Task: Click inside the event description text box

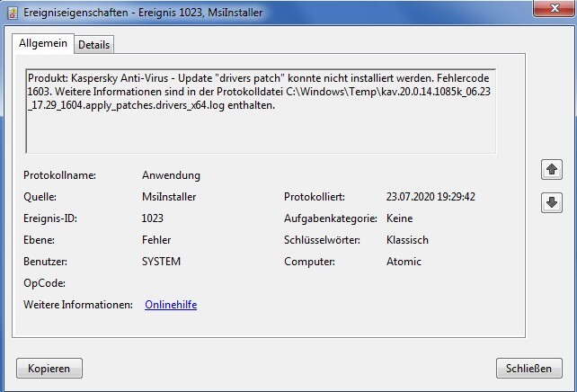Action: [x=261, y=111]
